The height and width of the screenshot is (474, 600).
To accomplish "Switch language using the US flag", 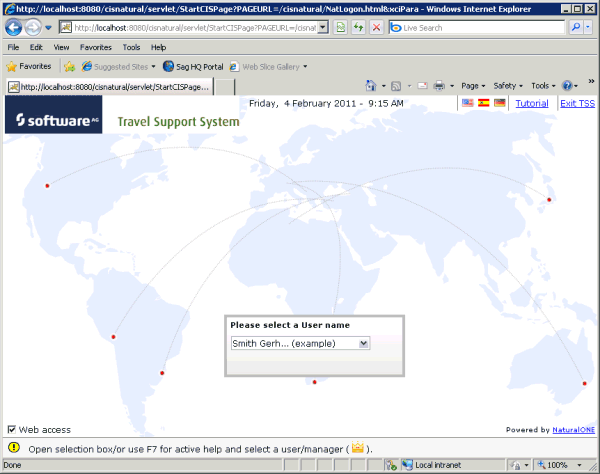I will coord(468,103).
